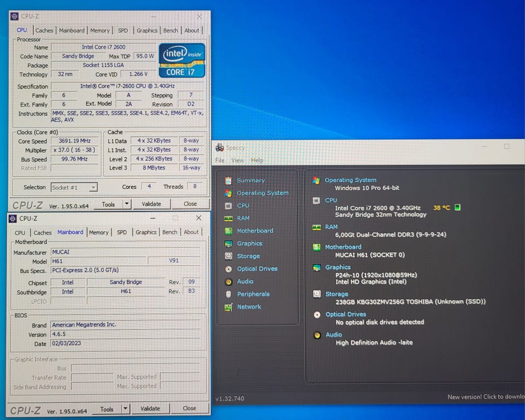Select the Graphics monitor icon in sidebar

tap(228, 243)
